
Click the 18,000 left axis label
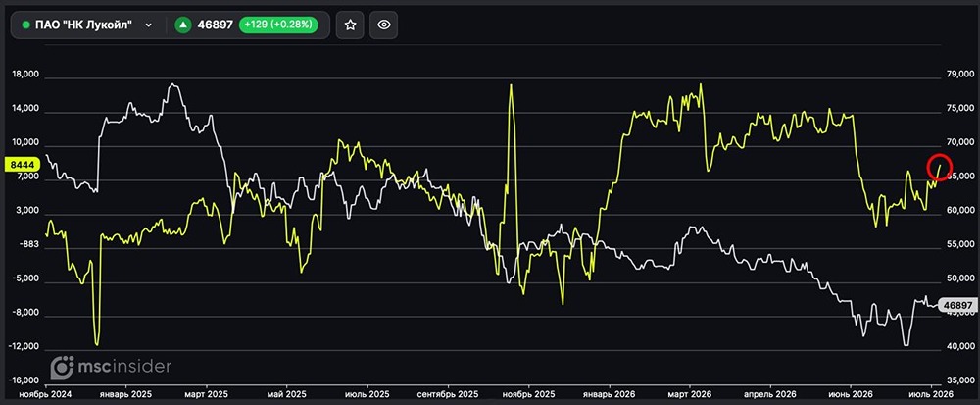[25, 74]
